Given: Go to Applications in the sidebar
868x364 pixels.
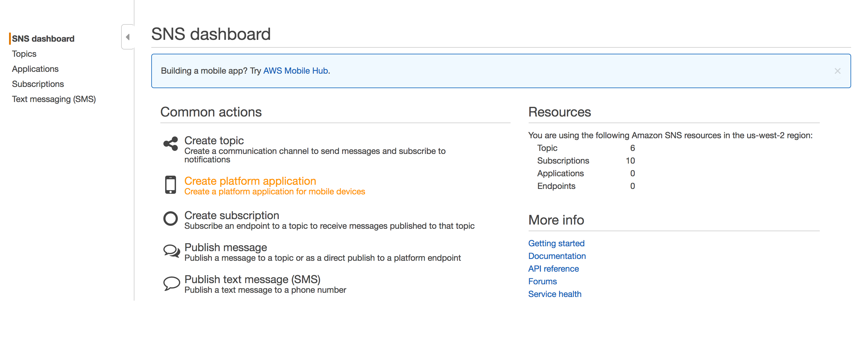Looking at the screenshot, I should (x=35, y=69).
